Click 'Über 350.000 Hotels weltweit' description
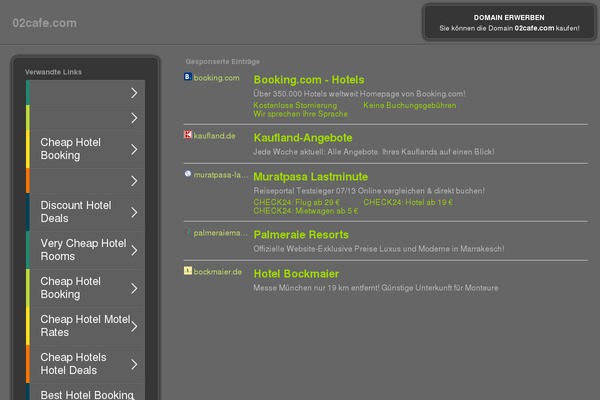The height and width of the screenshot is (400, 600). 359,94
